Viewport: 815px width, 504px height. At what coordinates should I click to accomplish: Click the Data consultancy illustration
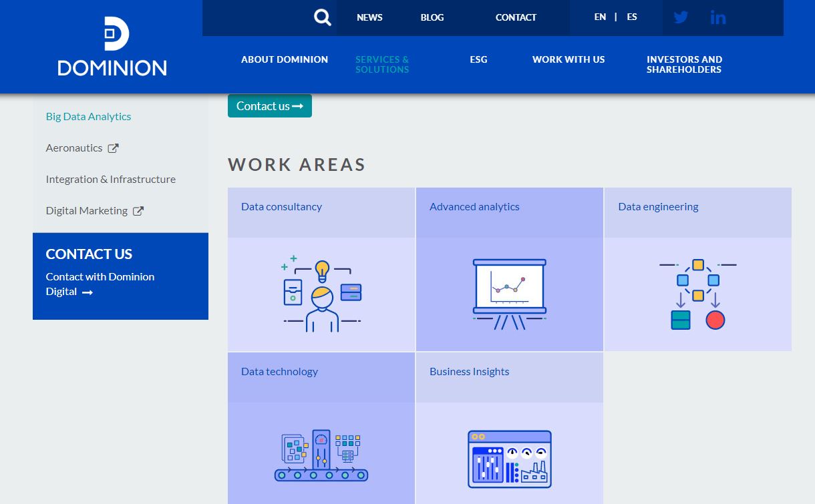coord(322,294)
